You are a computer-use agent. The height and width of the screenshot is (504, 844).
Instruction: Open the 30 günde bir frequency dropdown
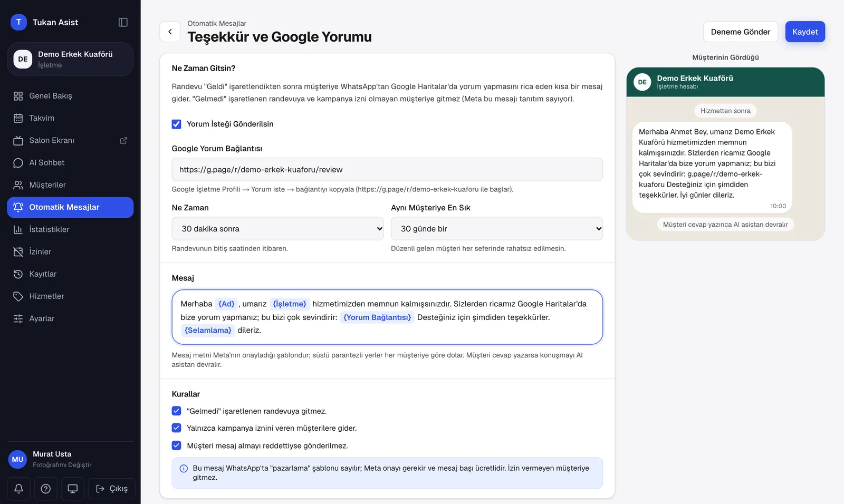click(497, 229)
